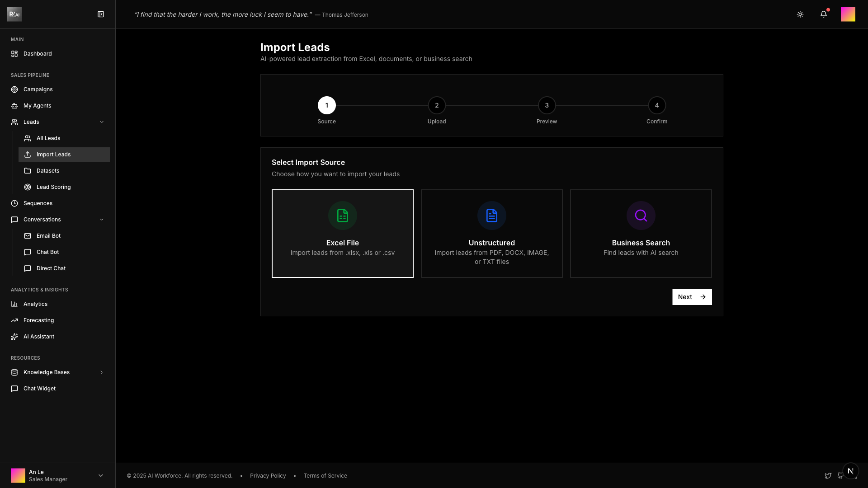
Task: Click the Twitter icon in footer
Action: pyautogui.click(x=828, y=476)
